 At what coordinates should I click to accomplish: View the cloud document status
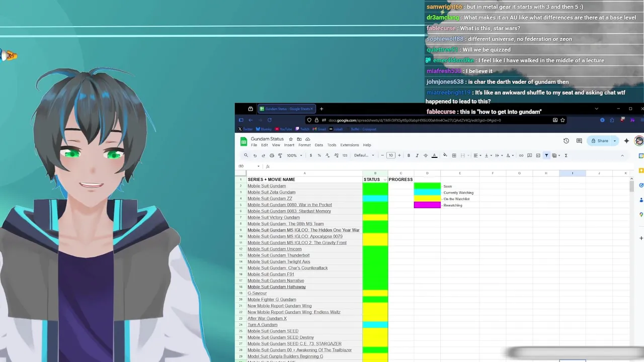click(307, 139)
